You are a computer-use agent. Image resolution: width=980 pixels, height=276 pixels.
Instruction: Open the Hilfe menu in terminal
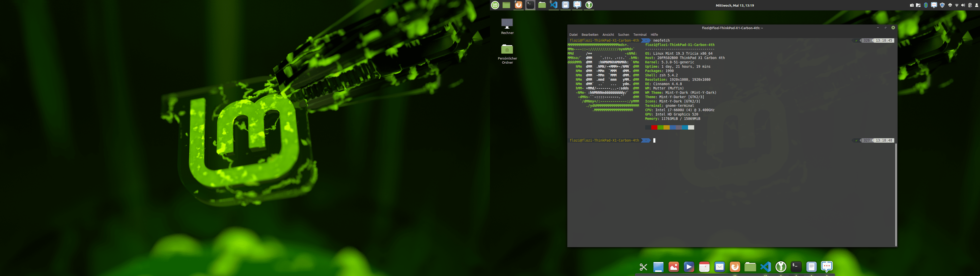654,35
